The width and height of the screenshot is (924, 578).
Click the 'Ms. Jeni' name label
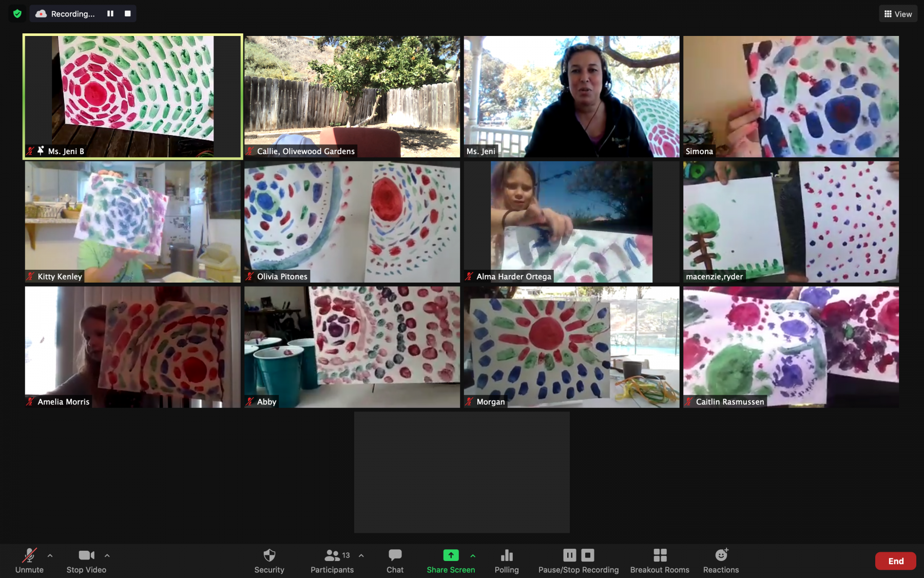pyautogui.click(x=481, y=151)
